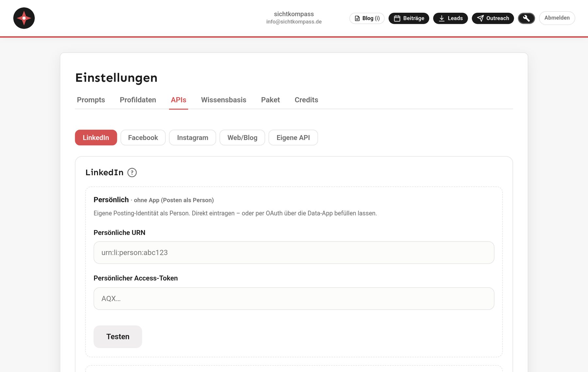Open Blog (i) in the header
Image resolution: width=588 pixels, height=372 pixels.
coord(367,18)
